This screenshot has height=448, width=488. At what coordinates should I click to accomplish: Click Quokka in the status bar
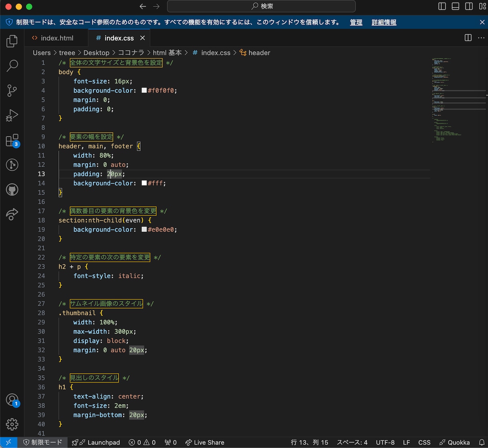point(454,442)
